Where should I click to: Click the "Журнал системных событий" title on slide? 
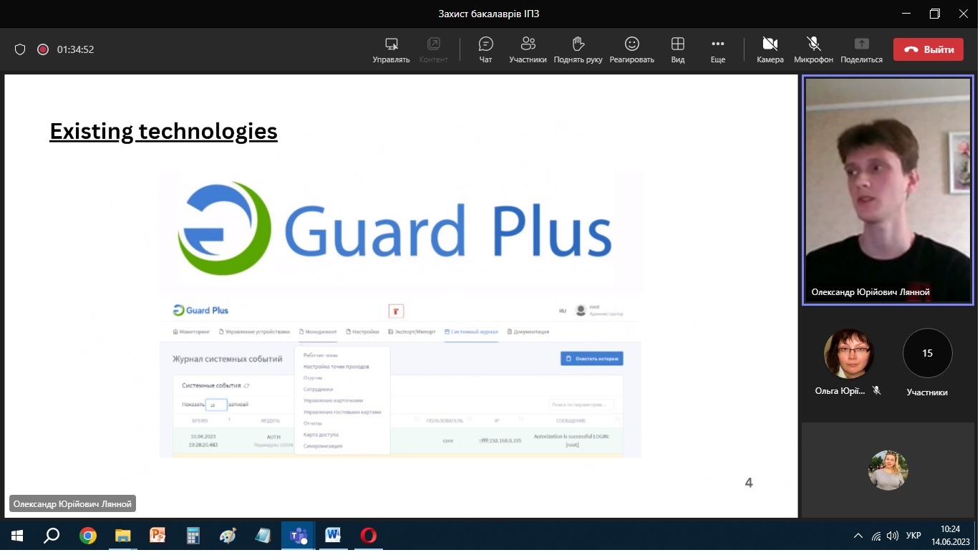click(228, 359)
